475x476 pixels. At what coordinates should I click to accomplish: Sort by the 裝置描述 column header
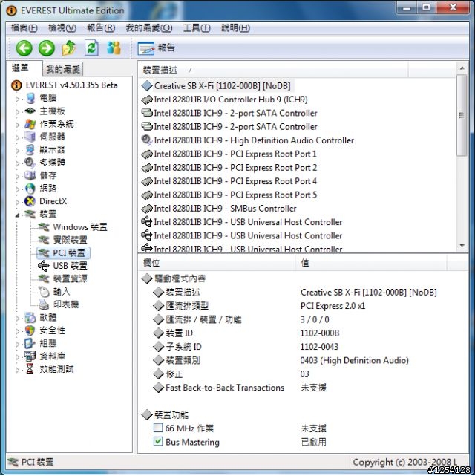273,70
